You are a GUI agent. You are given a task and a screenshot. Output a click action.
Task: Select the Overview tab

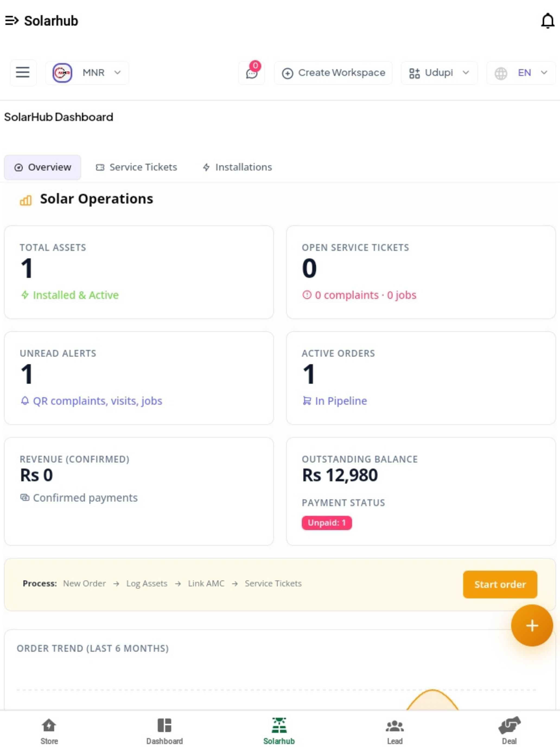[x=43, y=167]
